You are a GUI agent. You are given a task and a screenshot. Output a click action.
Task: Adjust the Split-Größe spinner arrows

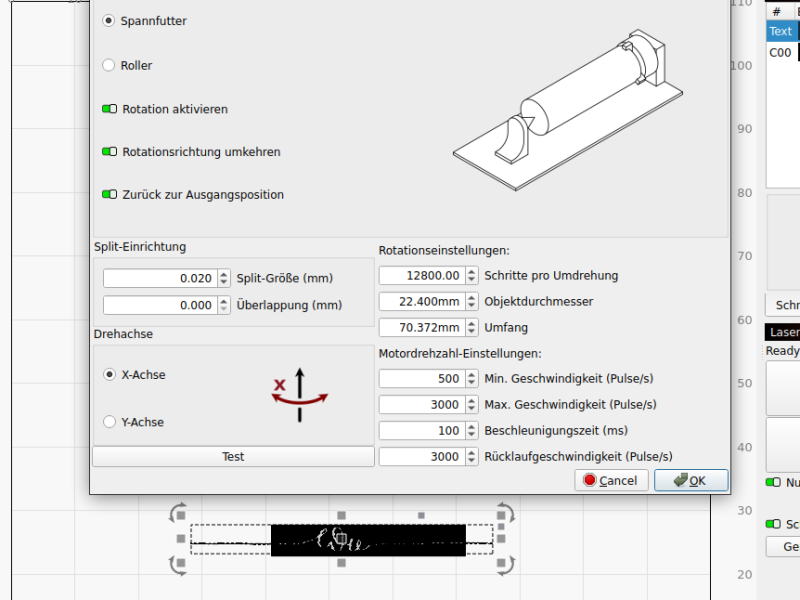click(x=223, y=278)
